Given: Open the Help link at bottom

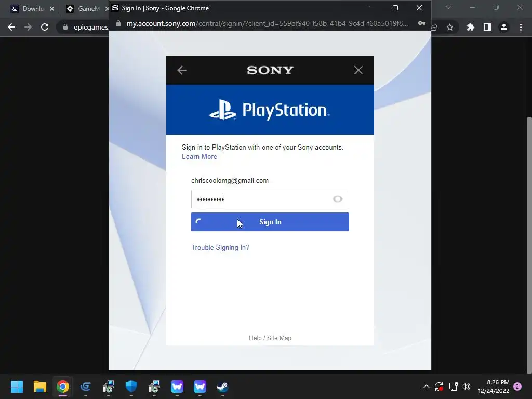Looking at the screenshot, I should click(x=255, y=338).
